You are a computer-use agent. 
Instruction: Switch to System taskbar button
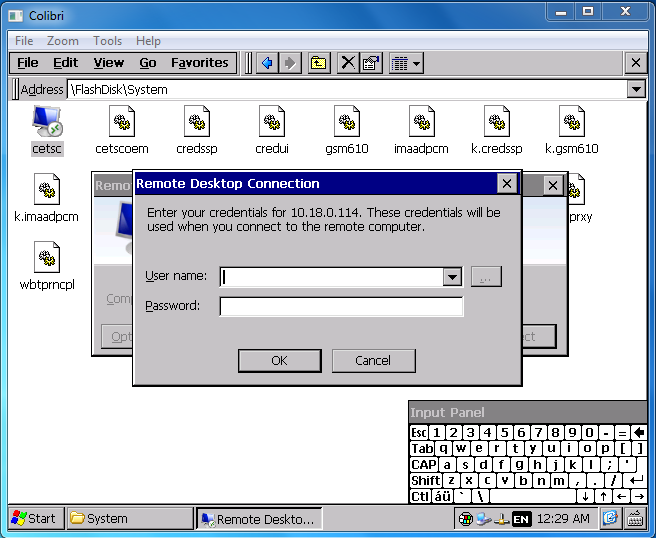coord(130,518)
